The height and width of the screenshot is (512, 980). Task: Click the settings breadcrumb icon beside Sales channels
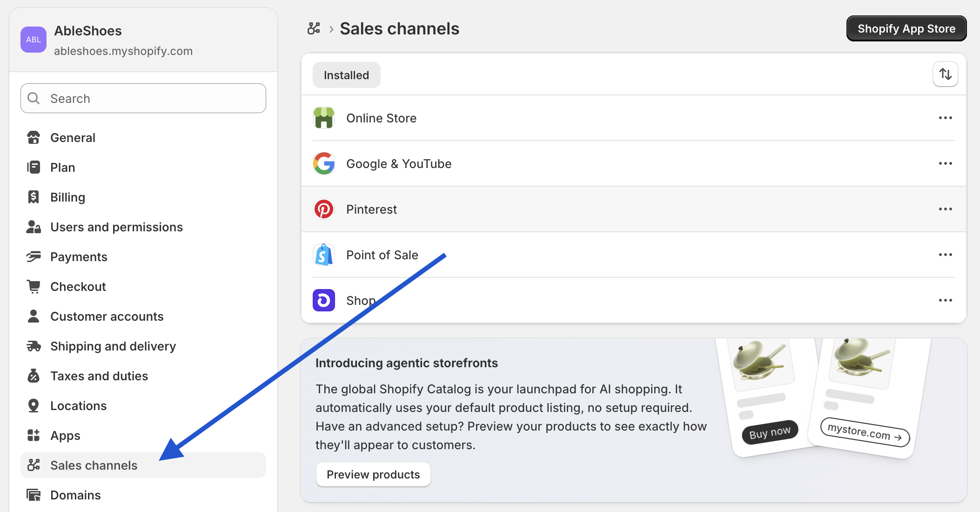[x=314, y=29]
